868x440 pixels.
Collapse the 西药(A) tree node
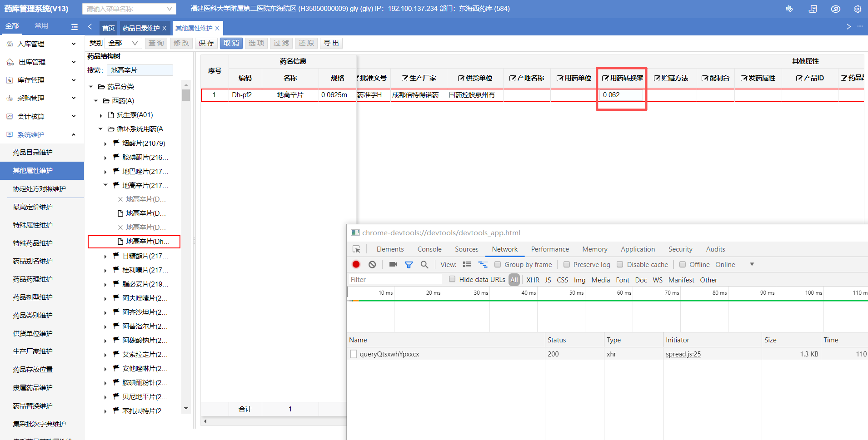pyautogui.click(x=96, y=101)
